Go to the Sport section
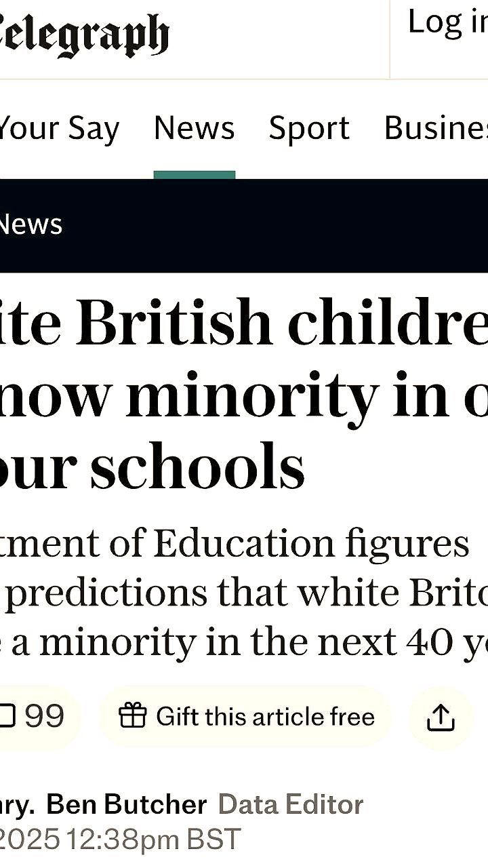 point(309,129)
